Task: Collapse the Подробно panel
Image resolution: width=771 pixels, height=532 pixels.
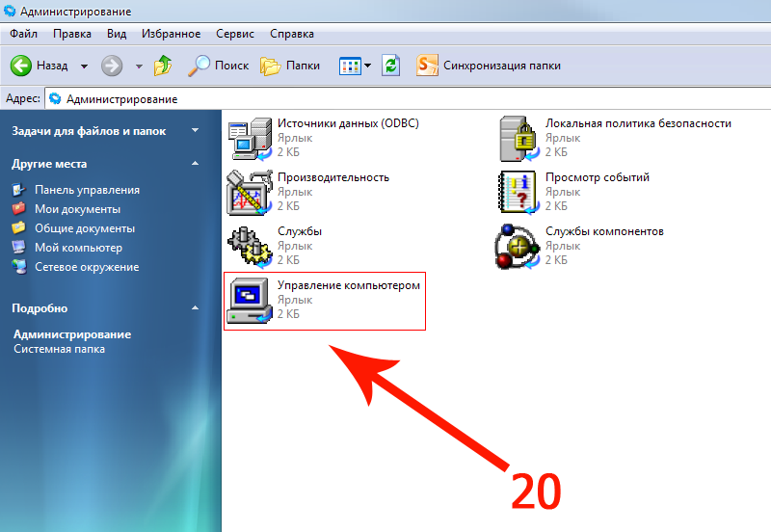Action: click(x=196, y=308)
